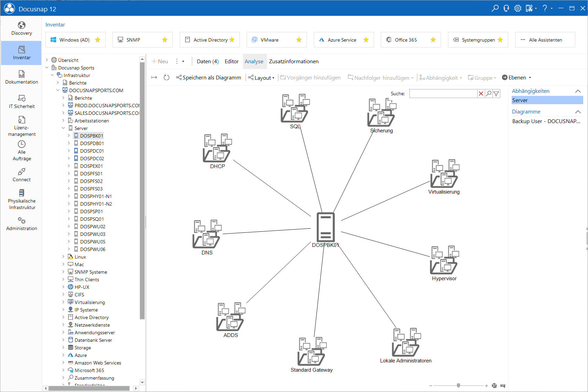Switch to the Editor tab
Screen dimensions: 588x392
pos(232,62)
